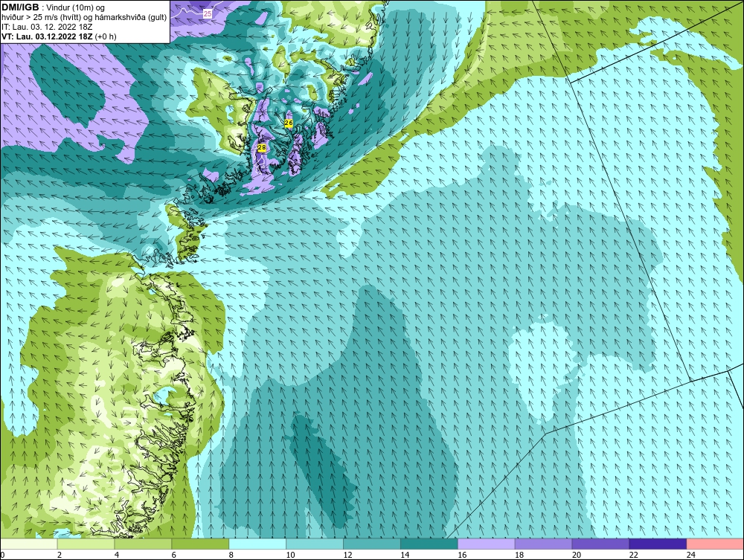Click the legend value 2
The height and width of the screenshot is (560, 744).
(x=60, y=555)
